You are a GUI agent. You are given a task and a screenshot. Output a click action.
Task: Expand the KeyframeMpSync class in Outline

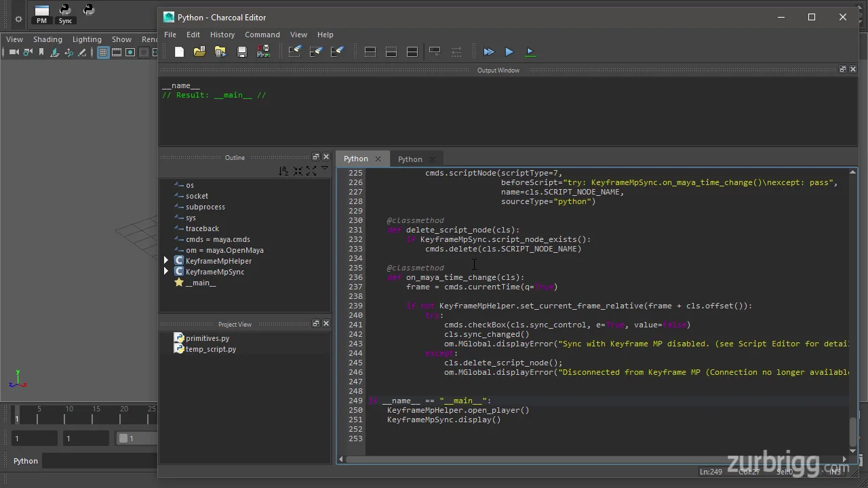point(166,272)
